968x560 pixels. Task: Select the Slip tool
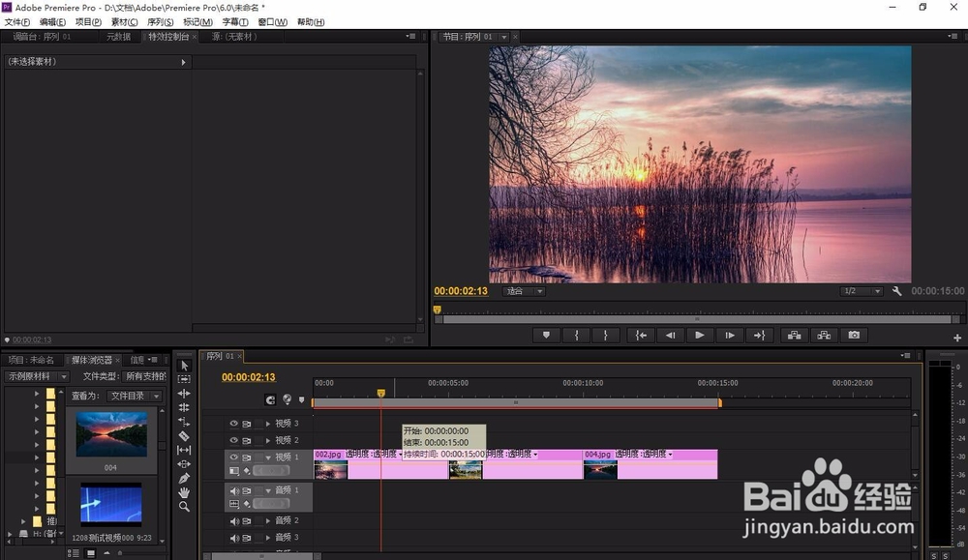point(184,450)
